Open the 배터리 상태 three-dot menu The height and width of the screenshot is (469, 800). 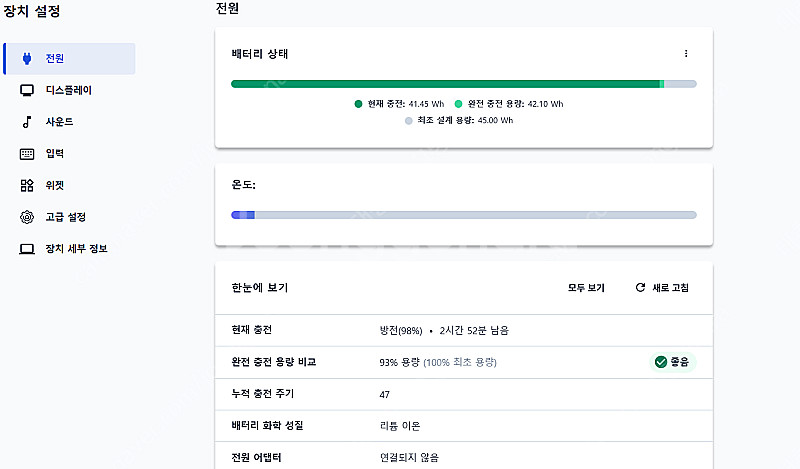coord(685,53)
